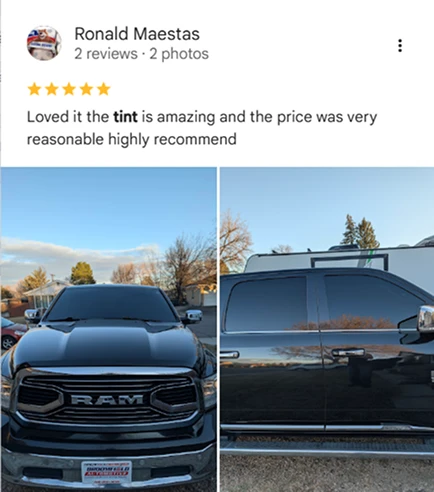Click the fifth rating star
The width and height of the screenshot is (434, 492).
tap(104, 89)
